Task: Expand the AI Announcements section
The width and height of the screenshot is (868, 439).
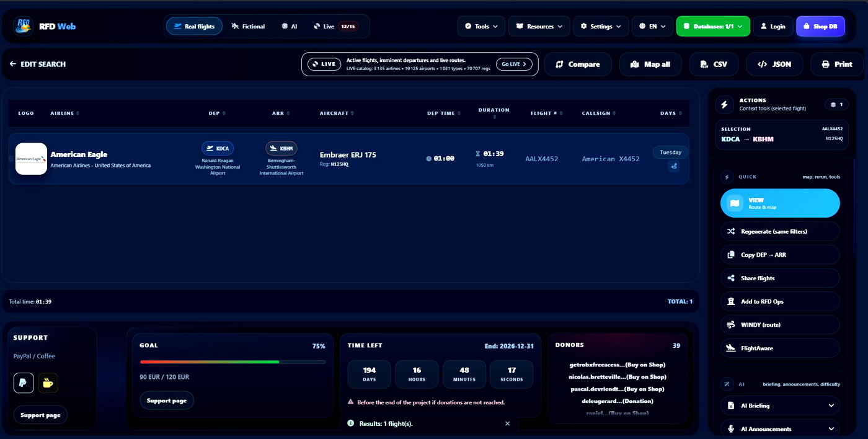Action: [x=780, y=429]
